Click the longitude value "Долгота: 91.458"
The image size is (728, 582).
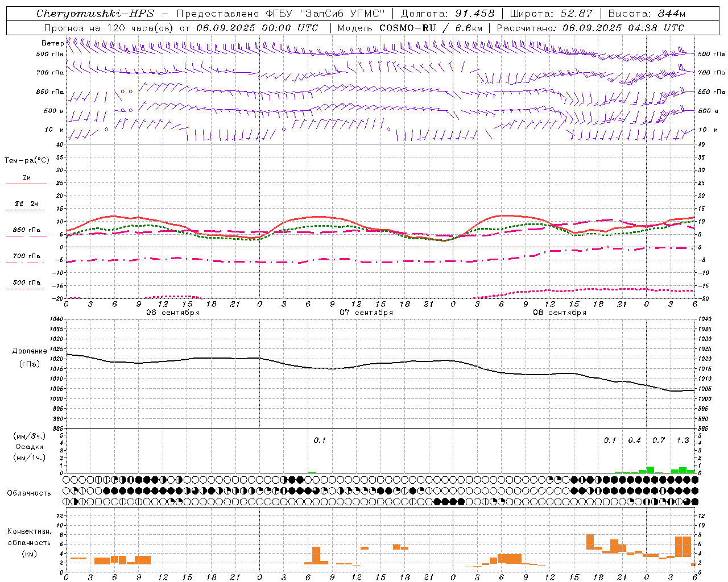[448, 14]
